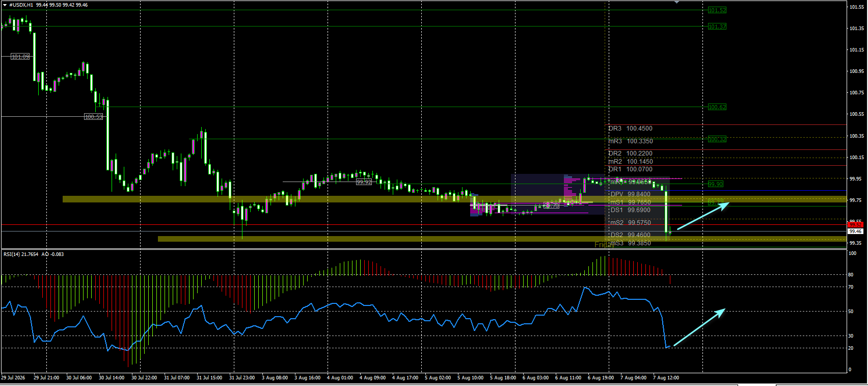Image resolution: width=868 pixels, height=386 pixels.
Task: Click the 31 Jul 23:00 time axis label
Action: 242,378
